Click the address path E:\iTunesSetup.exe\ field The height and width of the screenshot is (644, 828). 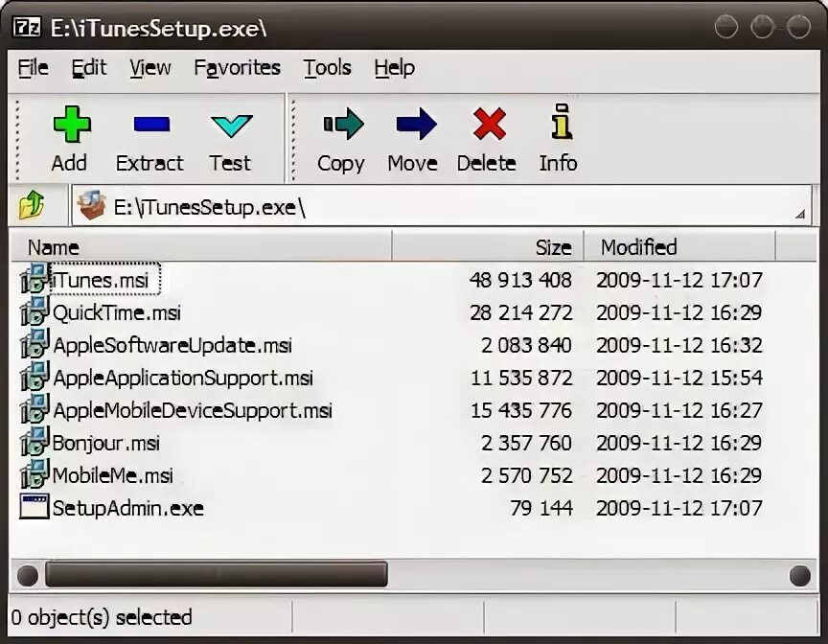point(442,206)
